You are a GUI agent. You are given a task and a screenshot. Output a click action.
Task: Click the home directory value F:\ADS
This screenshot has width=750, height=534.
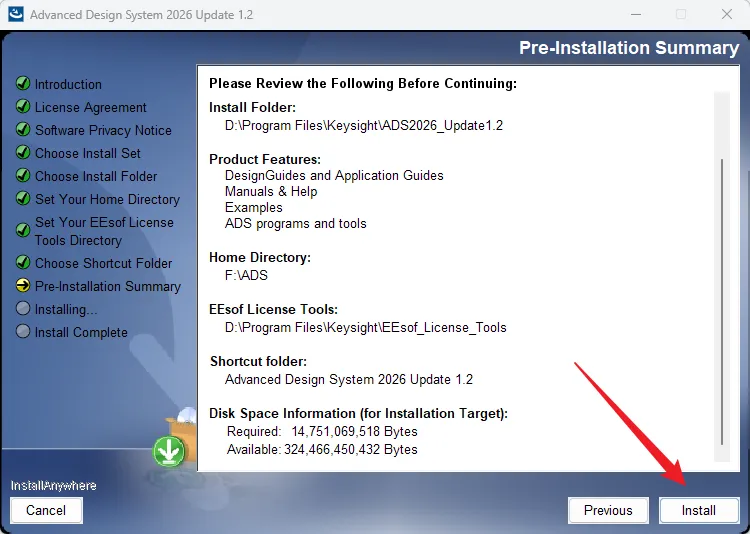pyautogui.click(x=246, y=276)
